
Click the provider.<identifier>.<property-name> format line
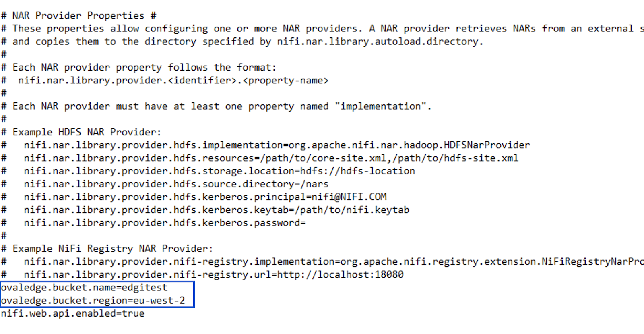173,81
